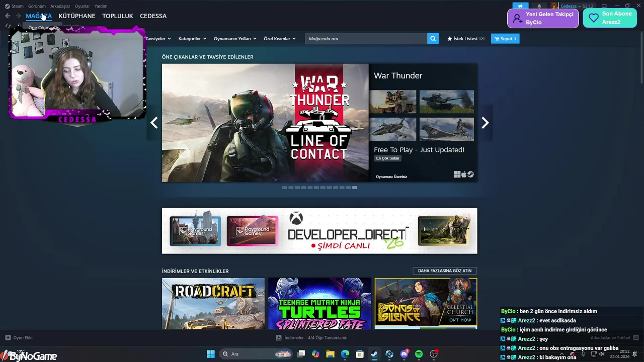
Task: Open File Explorer from the taskbar
Action: pyautogui.click(x=330, y=354)
